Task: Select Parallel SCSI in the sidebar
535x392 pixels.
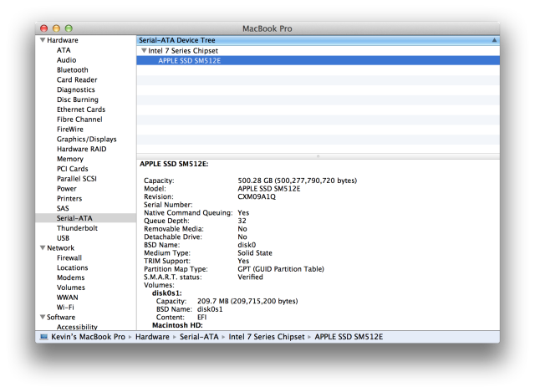Action: point(77,179)
